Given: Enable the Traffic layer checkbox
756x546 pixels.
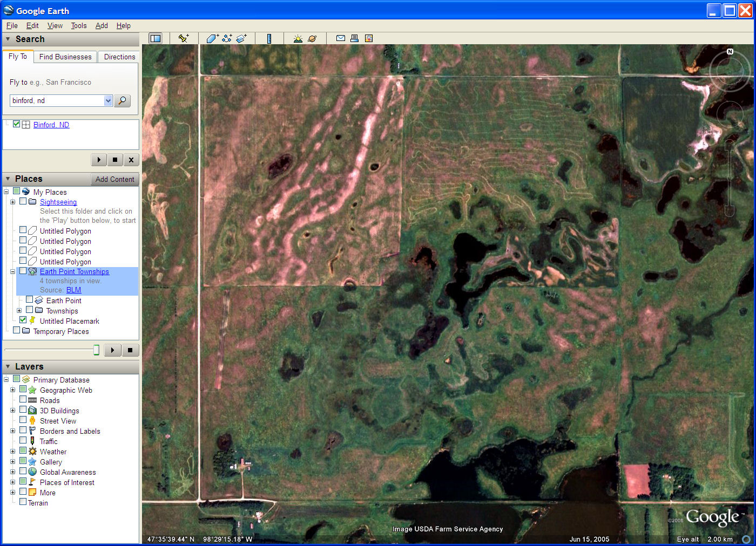Looking at the screenshot, I should pyautogui.click(x=23, y=441).
